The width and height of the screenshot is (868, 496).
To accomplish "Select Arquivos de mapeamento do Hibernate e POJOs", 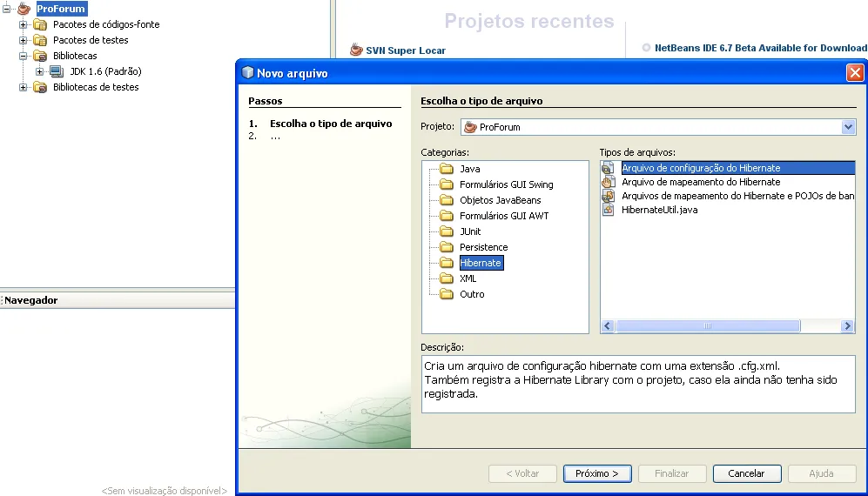I will click(737, 196).
